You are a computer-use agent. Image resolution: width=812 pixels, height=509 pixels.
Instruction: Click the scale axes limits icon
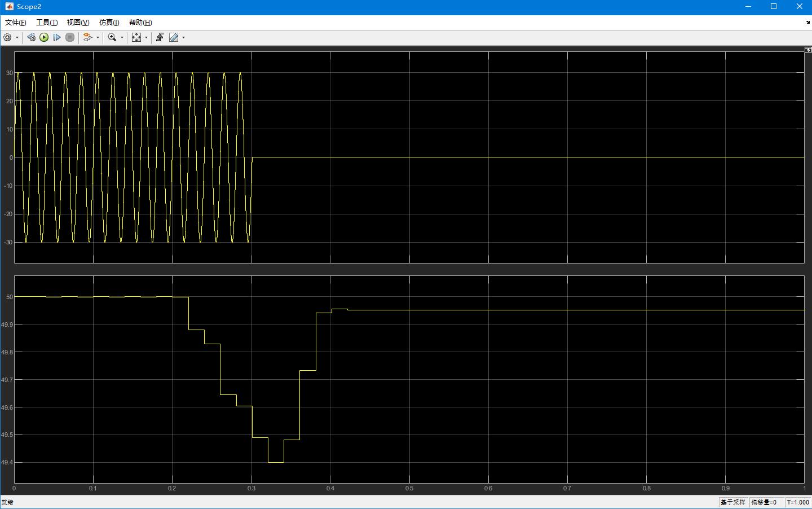tap(136, 37)
